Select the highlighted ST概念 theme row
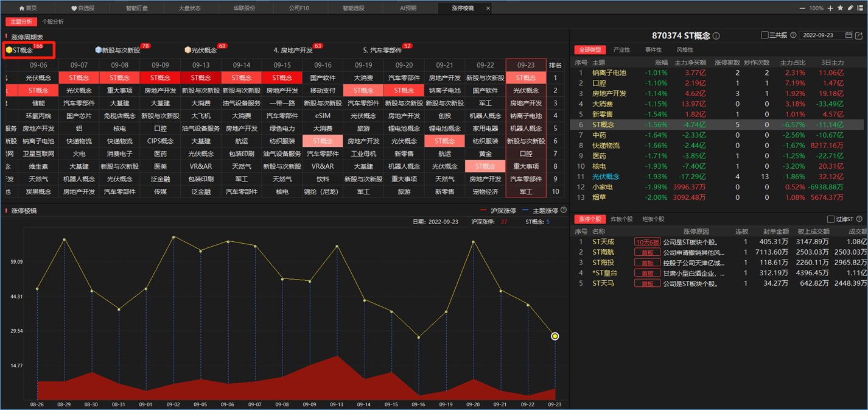This screenshot has width=868, height=410. pos(719,124)
